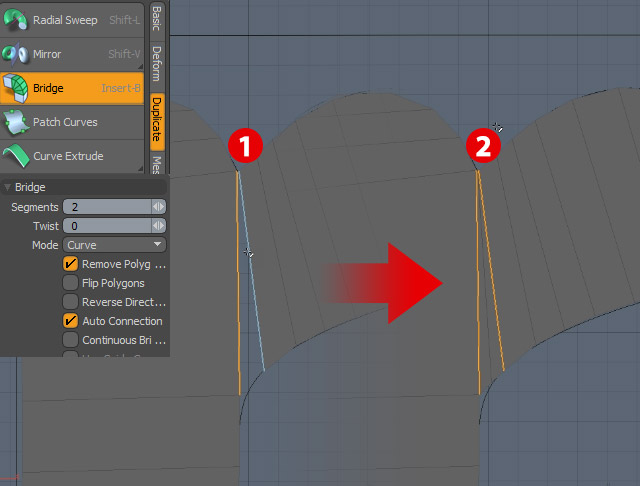Open the Mode dropdown set to Curve
The width and height of the screenshot is (640, 486).
coord(114,245)
